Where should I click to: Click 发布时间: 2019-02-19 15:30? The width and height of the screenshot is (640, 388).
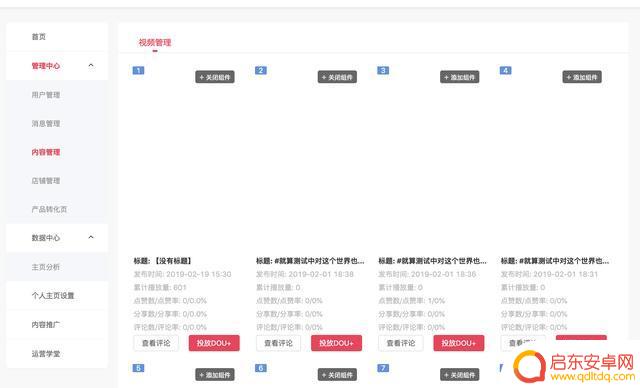tap(182, 274)
